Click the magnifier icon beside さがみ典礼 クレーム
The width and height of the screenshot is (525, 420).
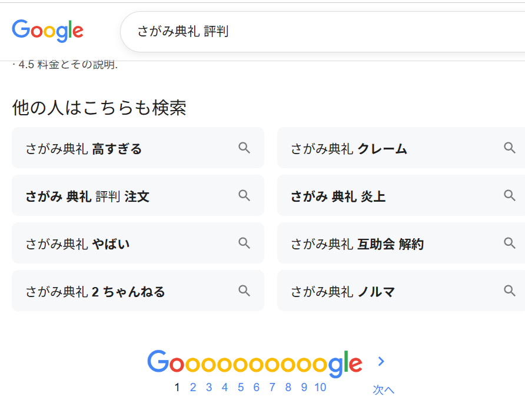pyautogui.click(x=509, y=148)
